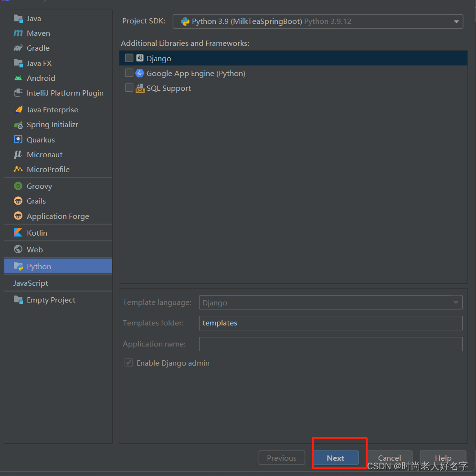Screen dimensions: 476x476
Task: Click the SQL Support icon
Action: click(139, 88)
